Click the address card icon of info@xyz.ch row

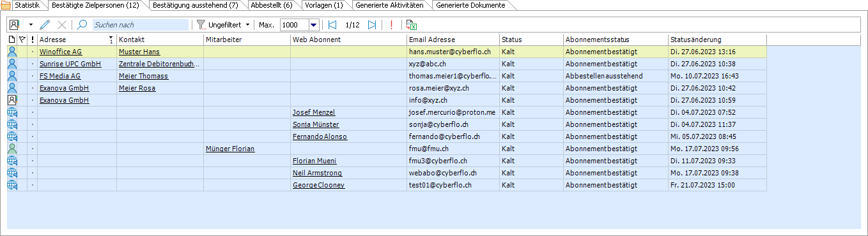pos(12,100)
